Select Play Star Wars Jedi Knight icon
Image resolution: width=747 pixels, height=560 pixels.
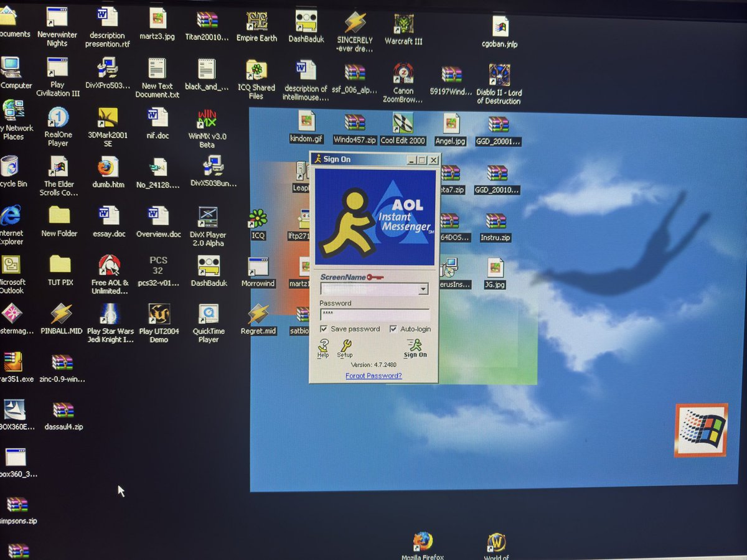click(110, 314)
